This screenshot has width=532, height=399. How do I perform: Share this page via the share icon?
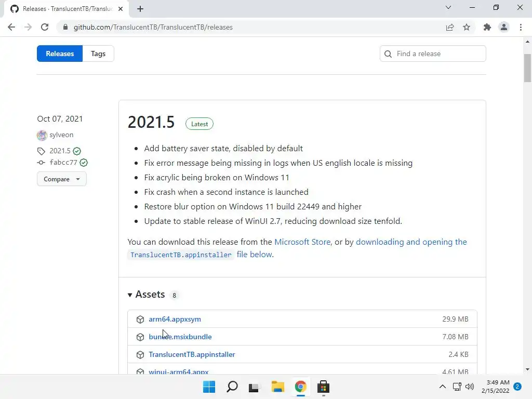click(x=450, y=27)
